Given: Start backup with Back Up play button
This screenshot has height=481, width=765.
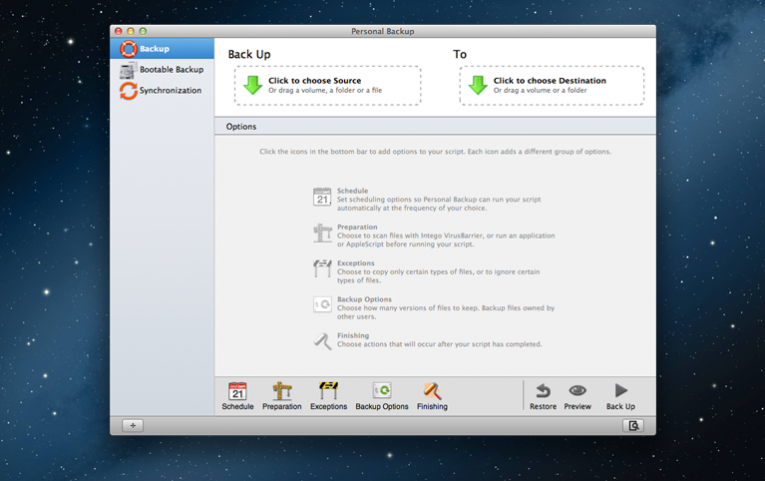Looking at the screenshot, I should tap(621, 396).
